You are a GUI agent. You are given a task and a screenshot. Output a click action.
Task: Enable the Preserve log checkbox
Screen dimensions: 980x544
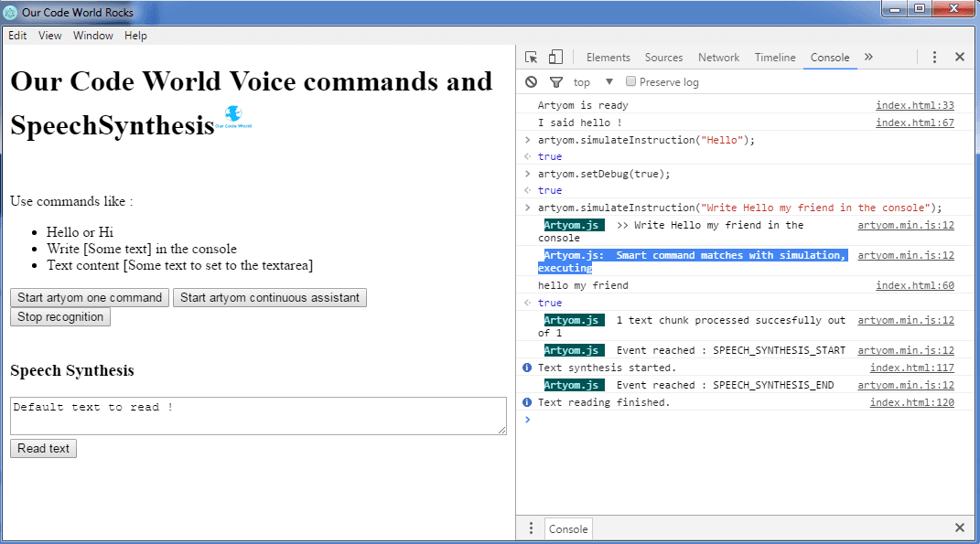[630, 82]
